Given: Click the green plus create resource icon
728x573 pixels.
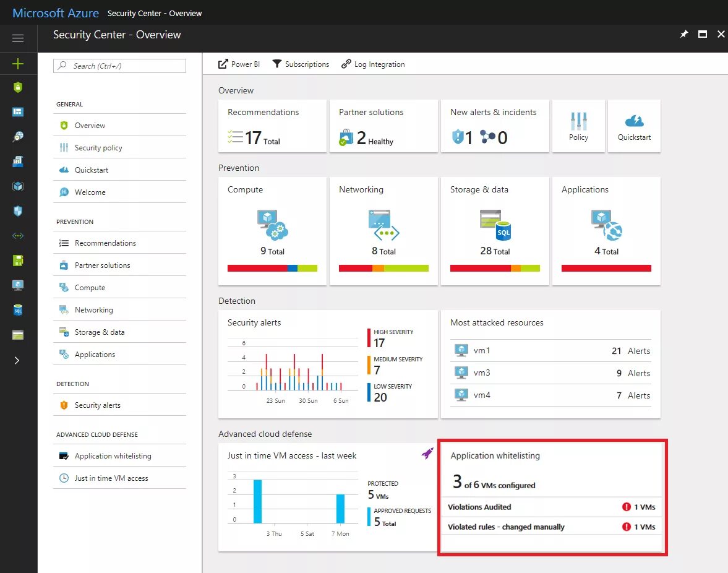Looking at the screenshot, I should tap(18, 64).
